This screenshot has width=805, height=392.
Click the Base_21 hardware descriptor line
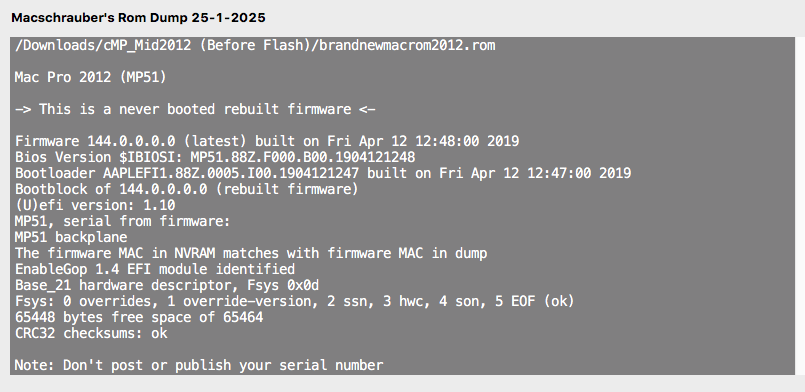pos(167,285)
